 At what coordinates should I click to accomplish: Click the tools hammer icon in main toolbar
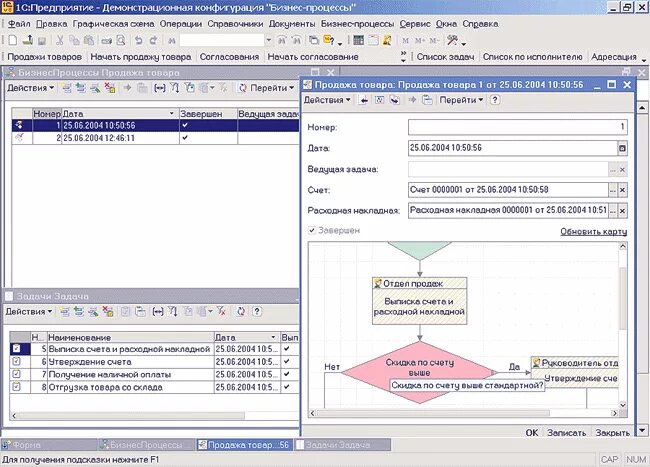(x=452, y=40)
